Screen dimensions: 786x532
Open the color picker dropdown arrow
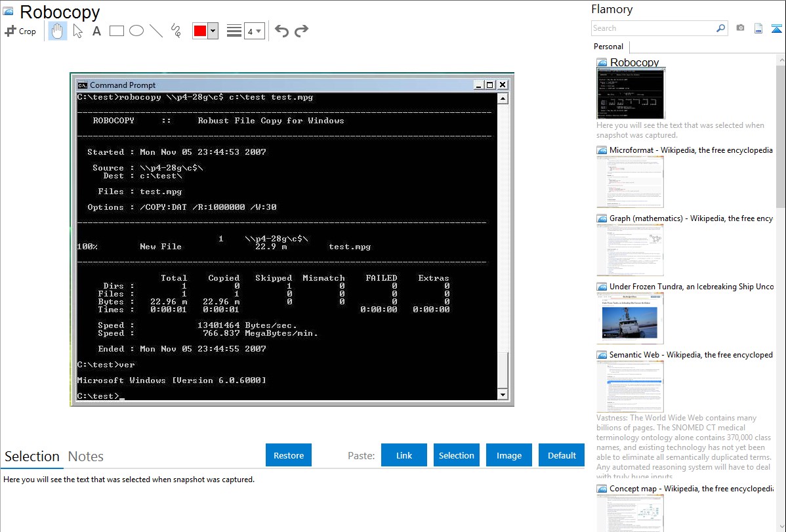(213, 31)
